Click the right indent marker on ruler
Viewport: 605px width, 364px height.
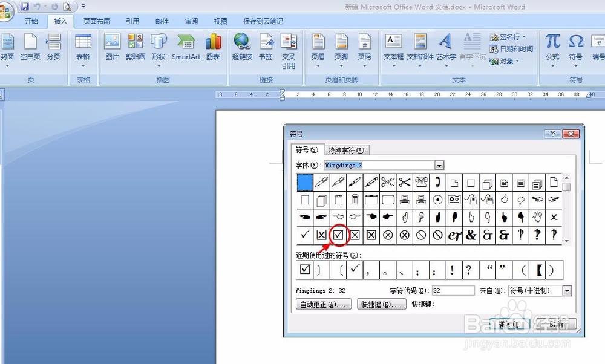tap(589, 96)
